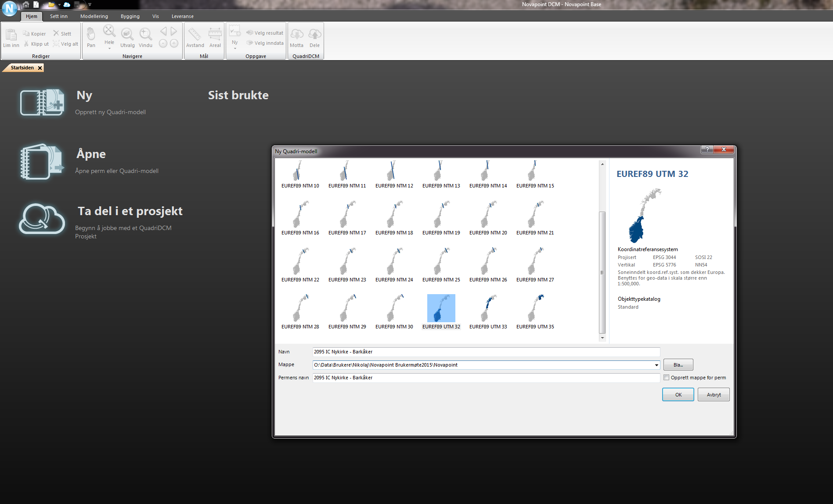
Task: Toggle Opprett mappe for perm checkbox
Action: [667, 378]
